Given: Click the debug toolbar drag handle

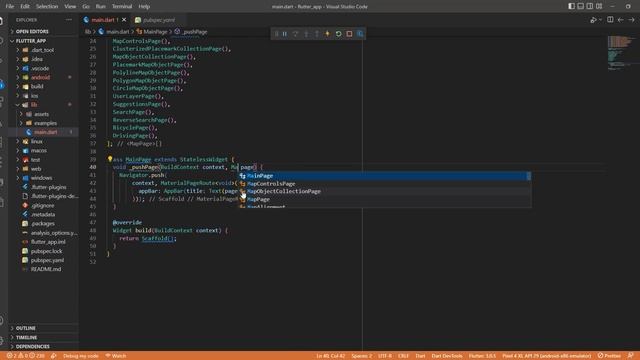Looking at the screenshot, I should tap(276, 34).
